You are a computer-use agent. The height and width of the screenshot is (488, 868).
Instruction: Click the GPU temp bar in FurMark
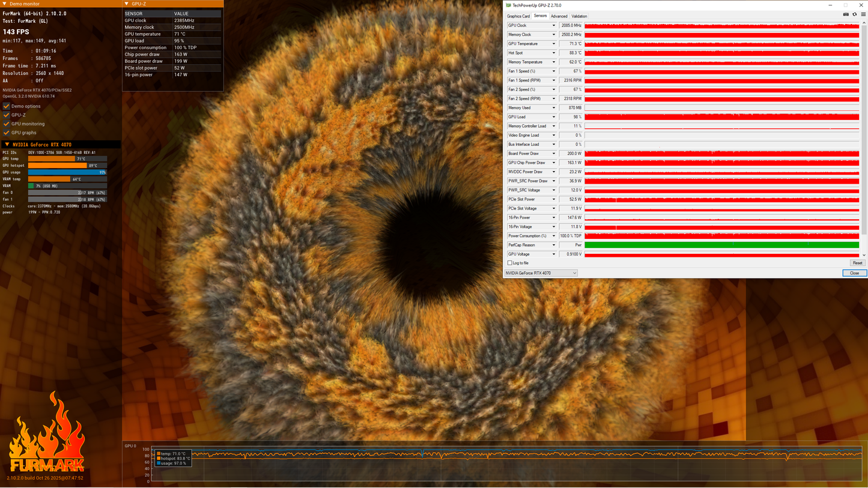(67, 159)
